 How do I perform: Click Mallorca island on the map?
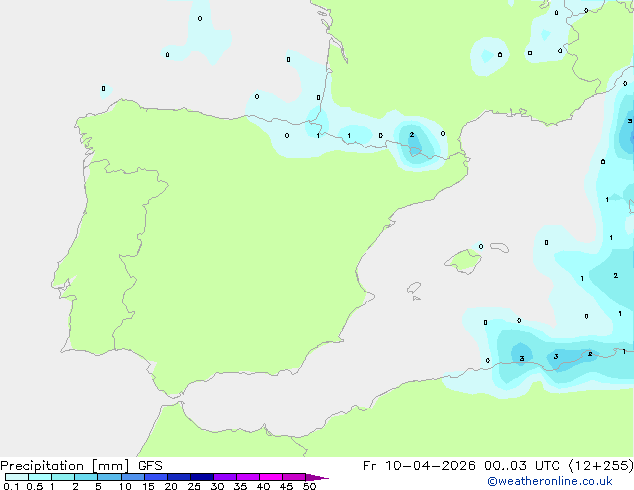(x=464, y=262)
